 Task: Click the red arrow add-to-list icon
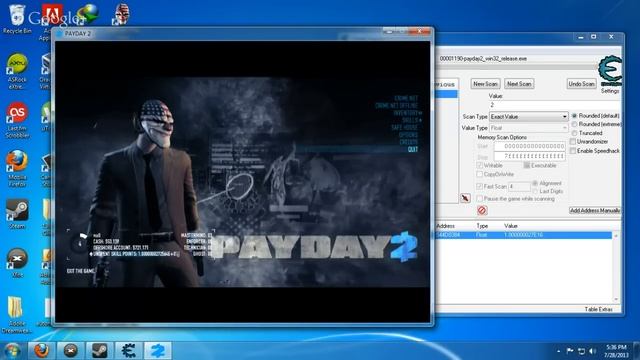[465, 198]
